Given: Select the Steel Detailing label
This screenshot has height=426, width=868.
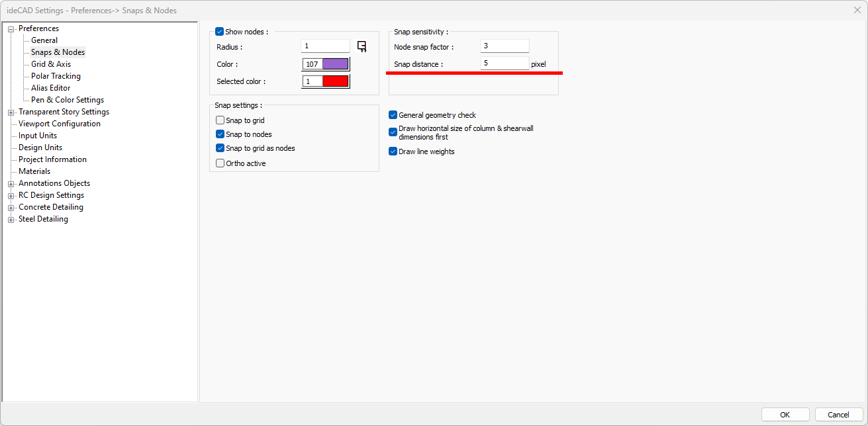Looking at the screenshot, I should [43, 219].
